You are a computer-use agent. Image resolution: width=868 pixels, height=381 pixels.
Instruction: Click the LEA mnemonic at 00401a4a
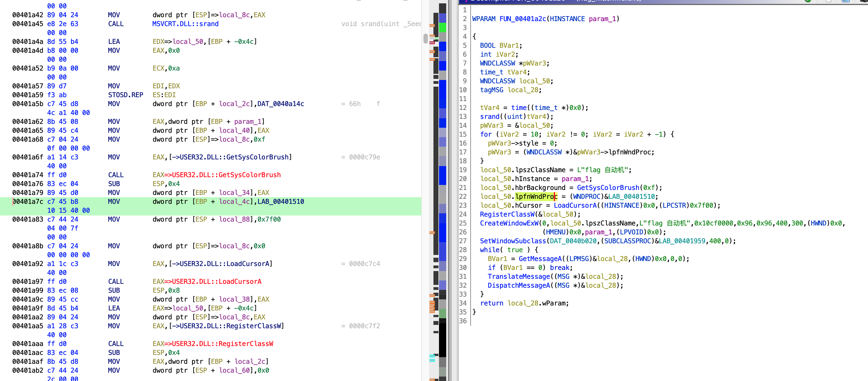click(114, 41)
